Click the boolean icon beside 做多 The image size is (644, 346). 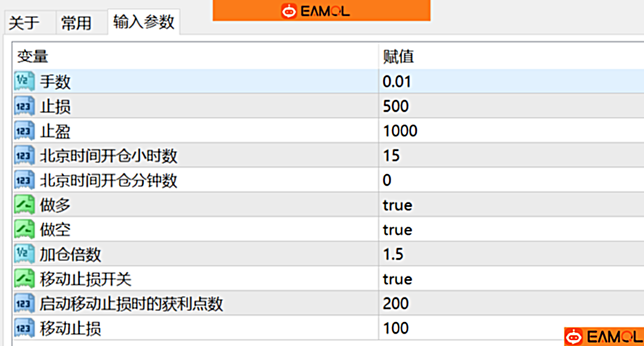(x=25, y=205)
